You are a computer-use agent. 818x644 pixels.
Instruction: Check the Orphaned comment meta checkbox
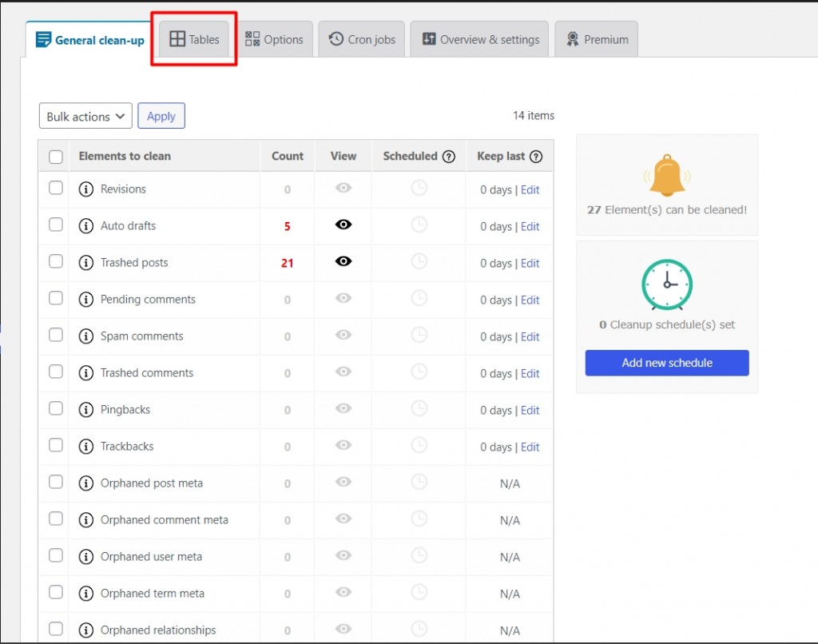coord(56,519)
